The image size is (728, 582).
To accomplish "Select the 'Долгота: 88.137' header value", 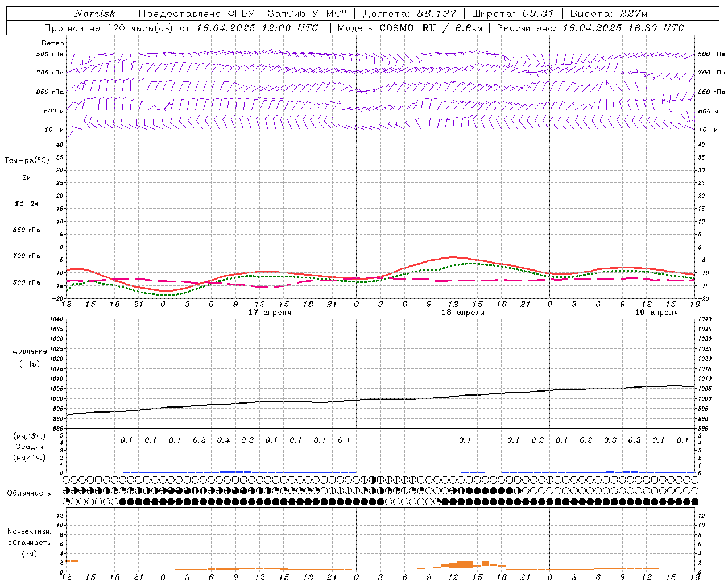I will tap(409, 14).
